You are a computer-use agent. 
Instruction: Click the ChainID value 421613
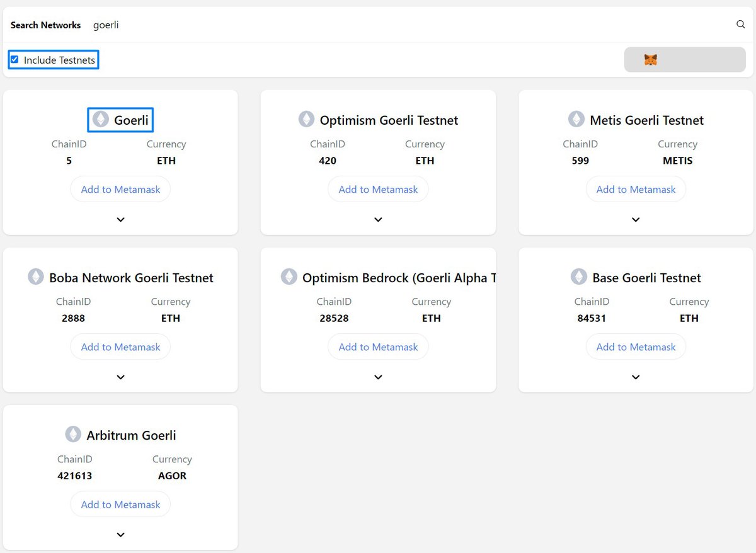(x=74, y=476)
